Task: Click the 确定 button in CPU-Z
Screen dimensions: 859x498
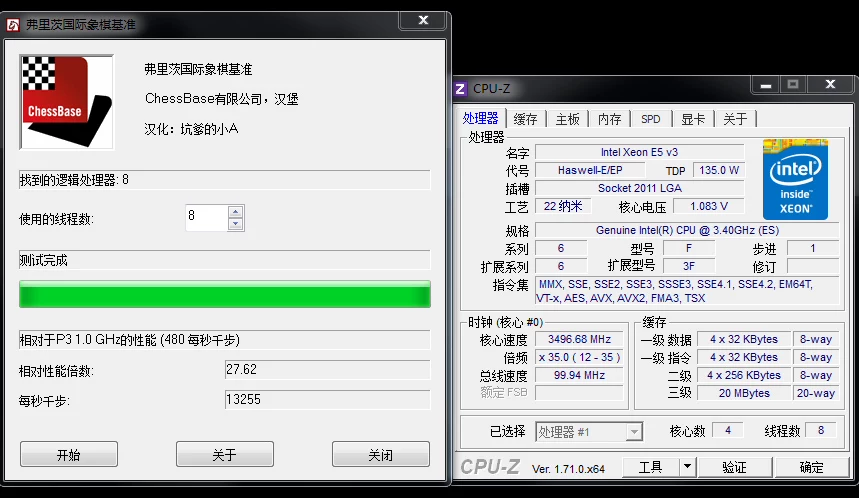Action: (x=811, y=467)
